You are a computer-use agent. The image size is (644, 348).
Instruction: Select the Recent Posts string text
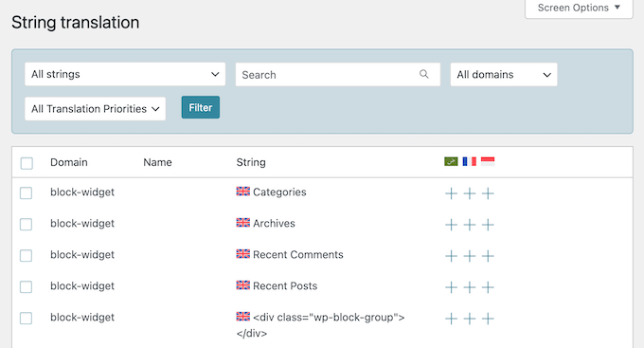tap(285, 285)
